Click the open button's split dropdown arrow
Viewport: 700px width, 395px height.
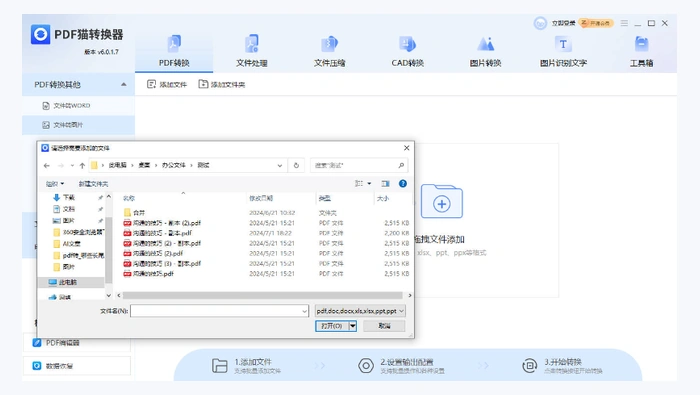click(x=353, y=326)
